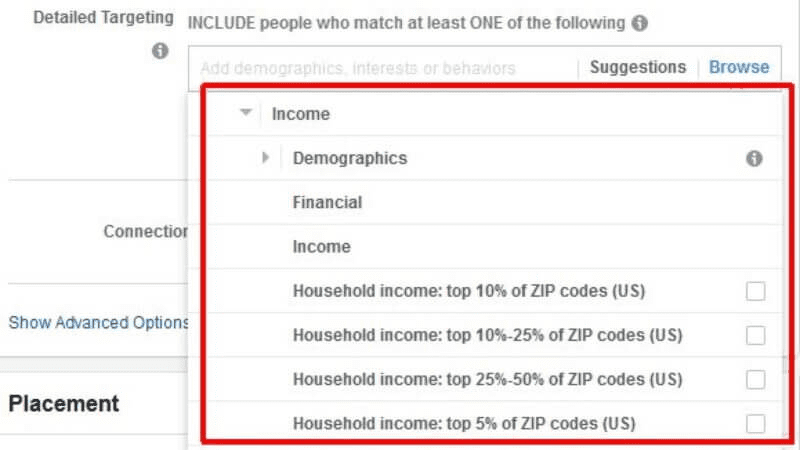Viewport: 800px width, 450px height.
Task: Click info icon under Detailed Targeting label
Action: pyautogui.click(x=159, y=51)
